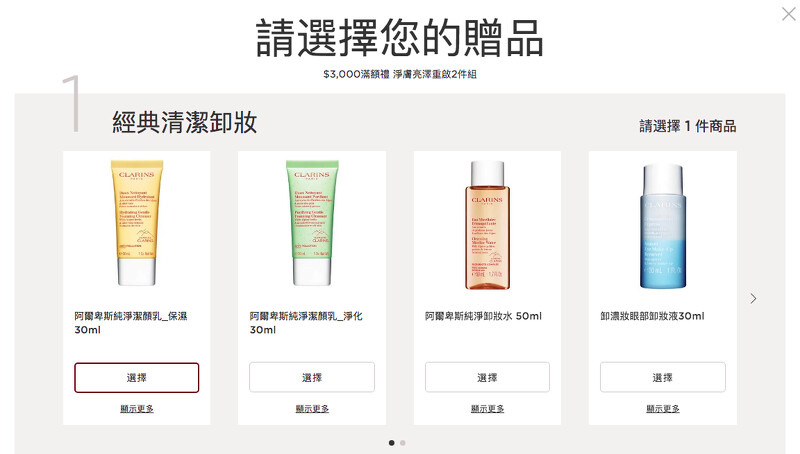Image resolution: width=800 pixels, height=454 pixels.
Task: Select 阿爾卑斯純淨潔顏乳_保濕 30ml gift
Action: [x=137, y=377]
